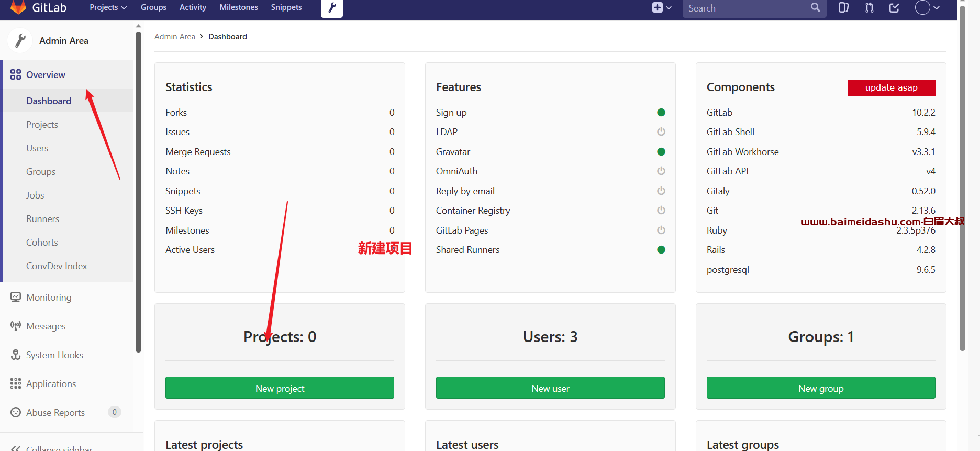The image size is (980, 451).
Task: Open the issues icon in navbar
Action: [843, 7]
